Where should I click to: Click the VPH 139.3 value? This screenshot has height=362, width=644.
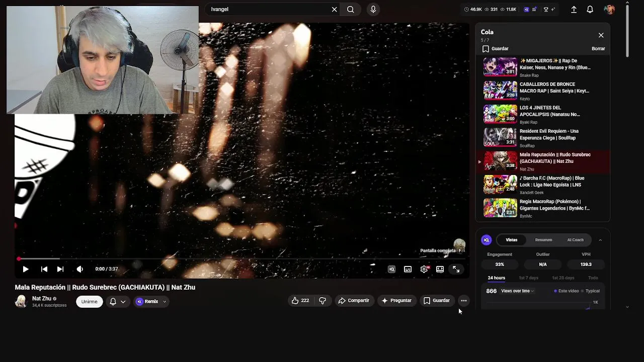pos(586,264)
